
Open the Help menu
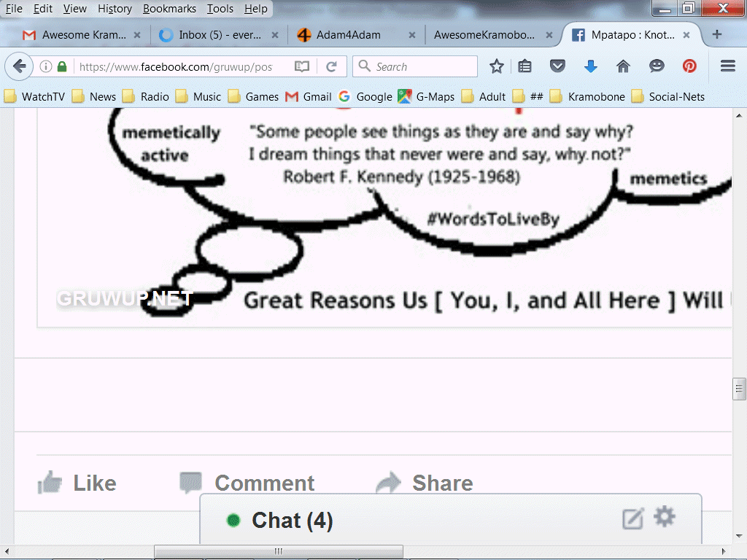pyautogui.click(x=256, y=9)
